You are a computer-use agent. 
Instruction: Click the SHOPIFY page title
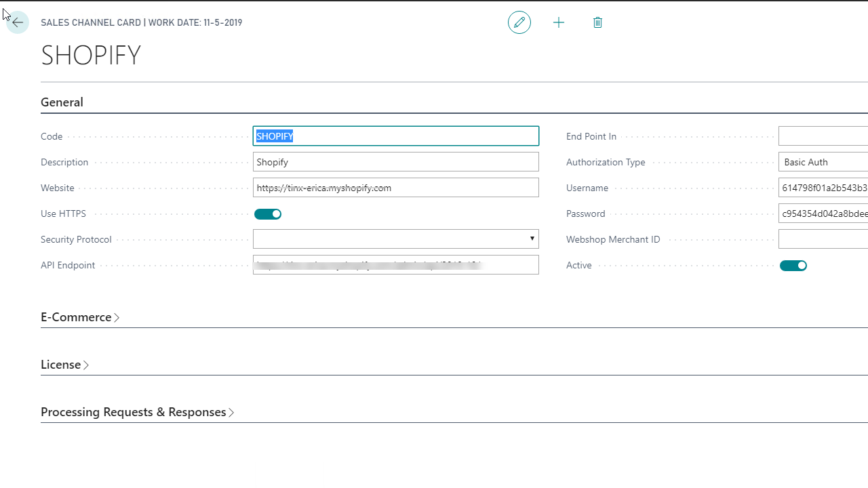(91, 56)
